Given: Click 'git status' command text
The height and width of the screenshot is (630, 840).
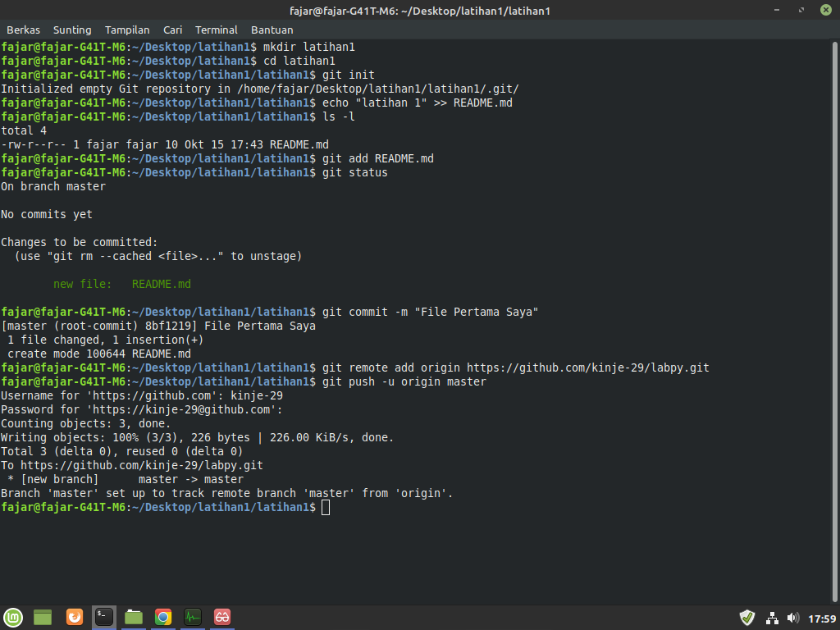Looking at the screenshot, I should (354, 172).
